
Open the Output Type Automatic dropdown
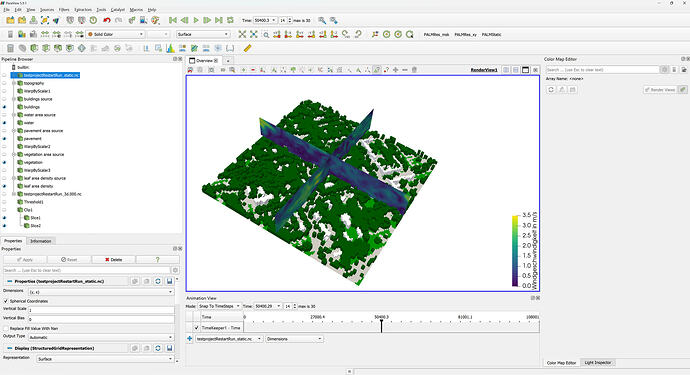101,337
